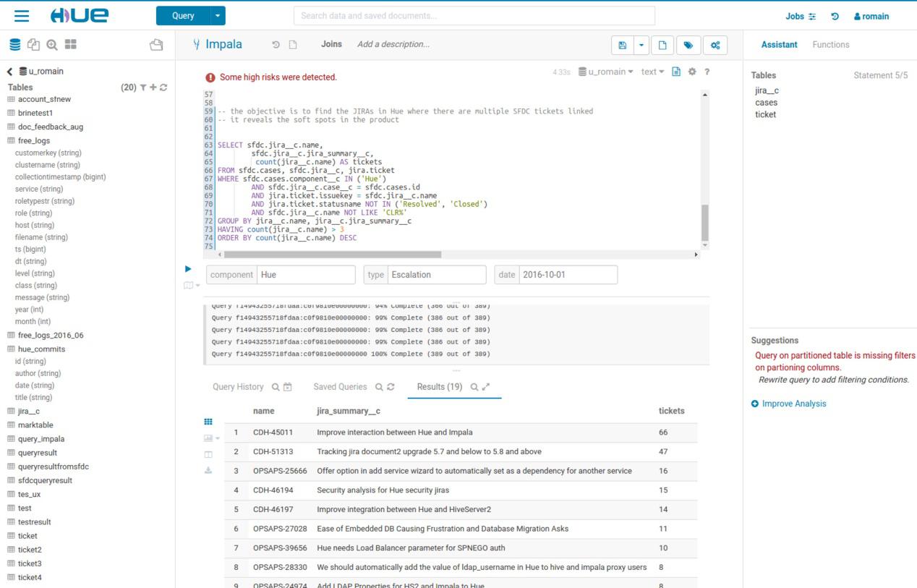
Task: Refresh the tables list
Action: click(163, 88)
